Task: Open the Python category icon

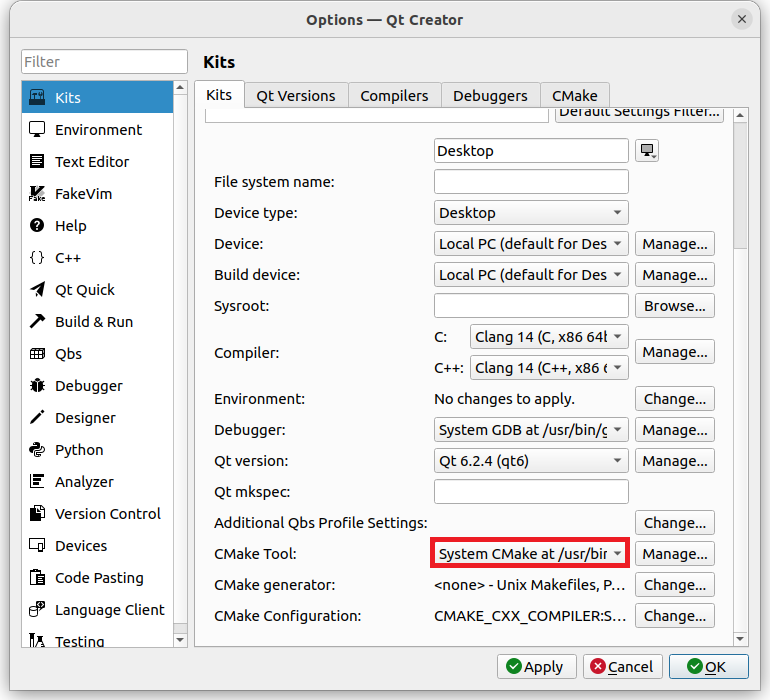Action: (x=37, y=449)
